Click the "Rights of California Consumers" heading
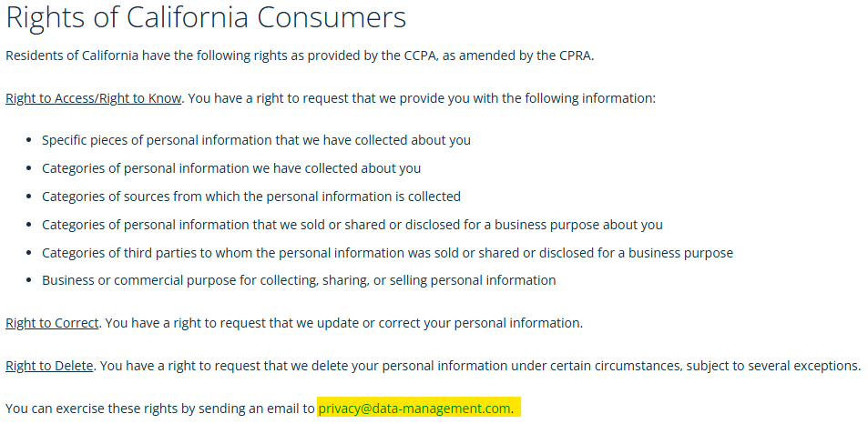The height and width of the screenshot is (424, 868). tap(206, 18)
